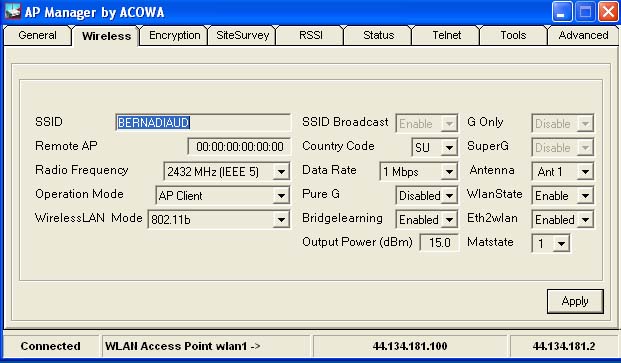This screenshot has width=621, height=363.
Task: Expand the SuperG dropdown
Action: click(x=562, y=148)
